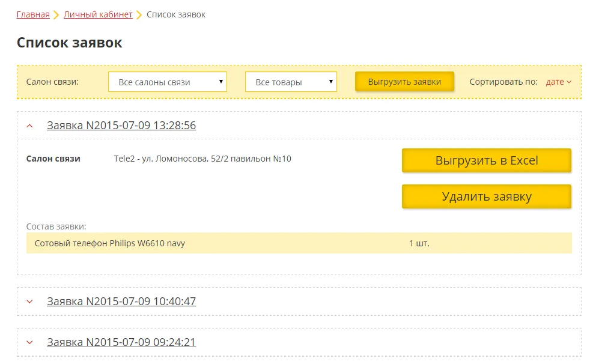Open the Все товары dropdown
This screenshot has width=593, height=364.
tap(291, 82)
